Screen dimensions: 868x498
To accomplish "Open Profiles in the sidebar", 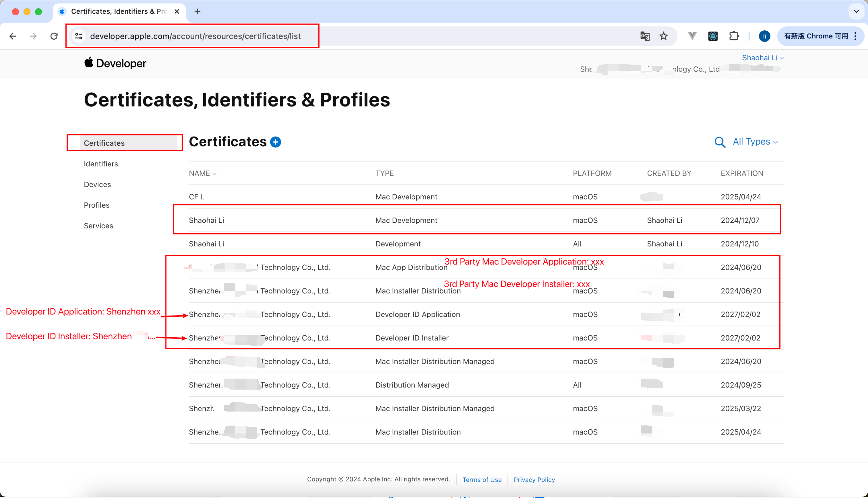I will click(97, 205).
